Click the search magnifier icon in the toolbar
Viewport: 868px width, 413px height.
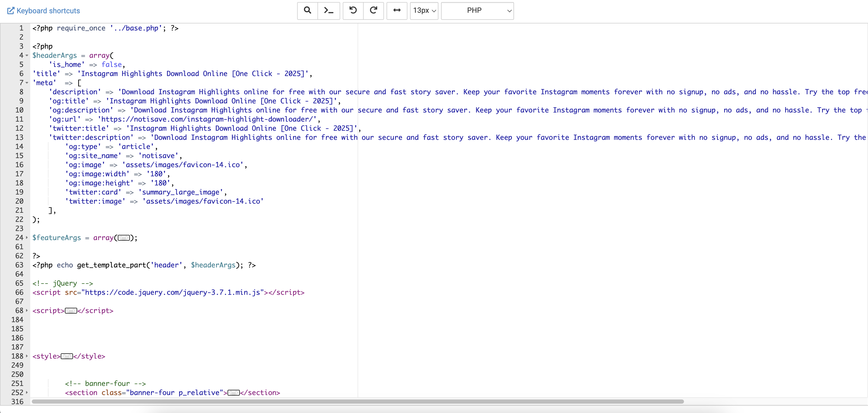pyautogui.click(x=307, y=10)
